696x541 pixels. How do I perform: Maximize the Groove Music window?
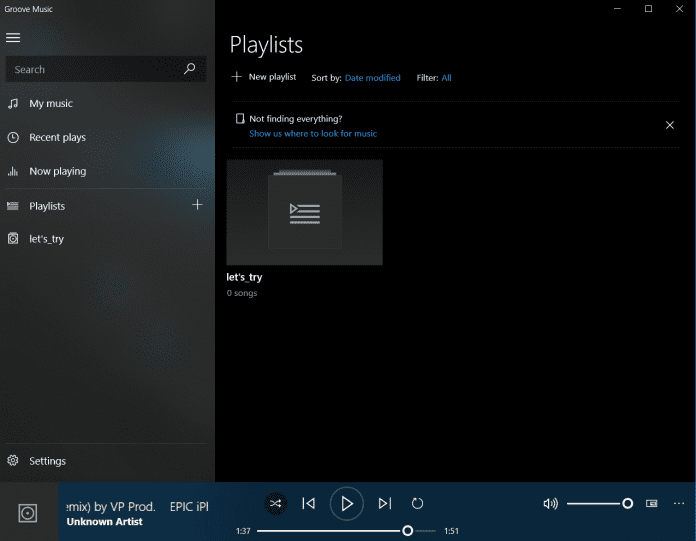649,8
